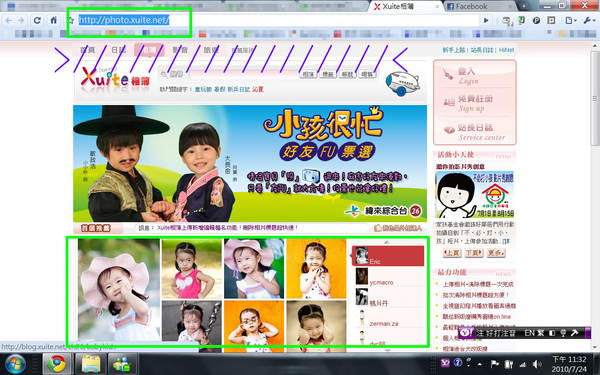
Task: Click the 下頁 next page button
Action: [474, 253]
